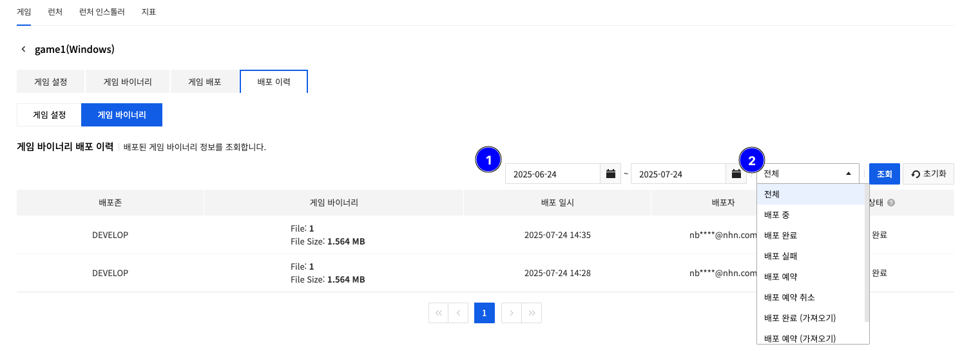
Task: Open the 지표 top menu
Action: tap(149, 12)
